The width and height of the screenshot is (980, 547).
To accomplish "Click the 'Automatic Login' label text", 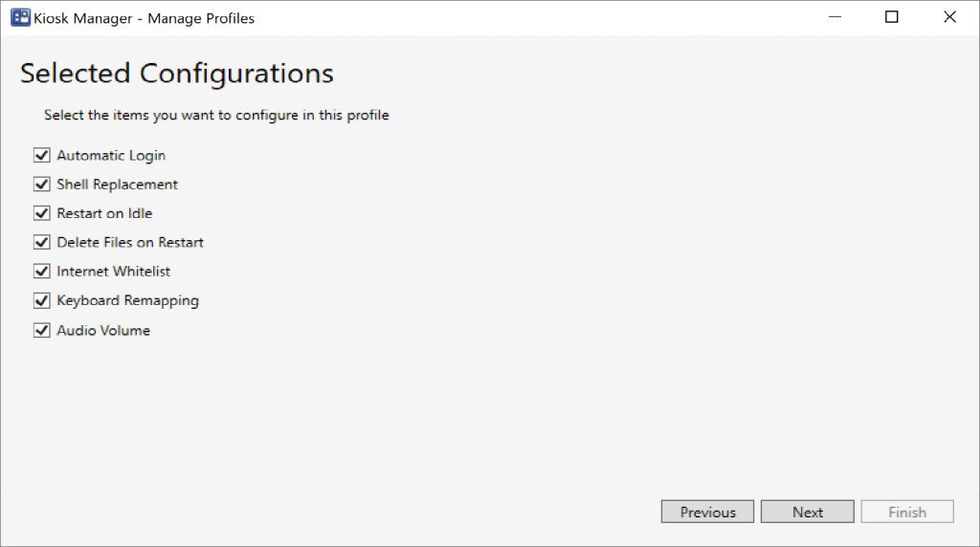I will 111,155.
